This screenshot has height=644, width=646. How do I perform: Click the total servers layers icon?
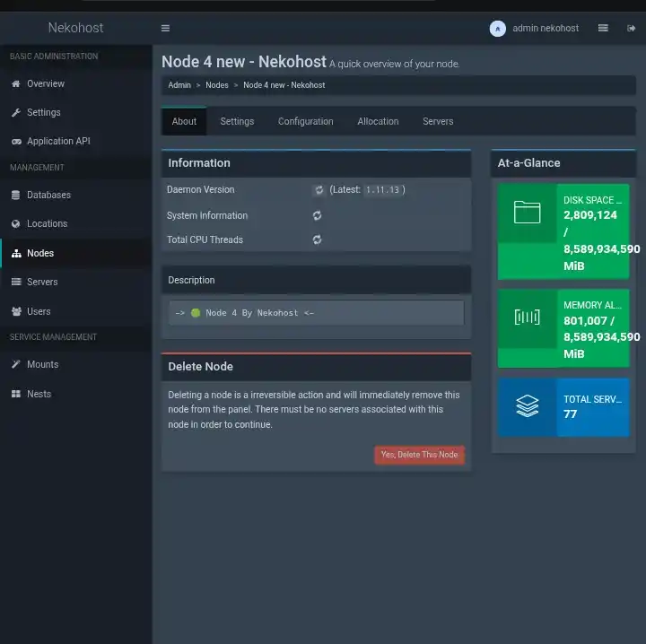point(527,406)
